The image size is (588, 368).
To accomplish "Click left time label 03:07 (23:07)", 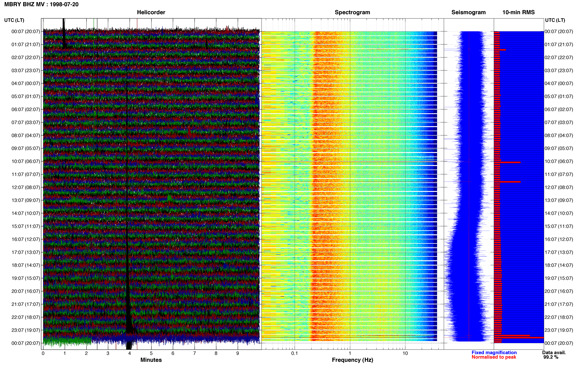I will [26, 71].
